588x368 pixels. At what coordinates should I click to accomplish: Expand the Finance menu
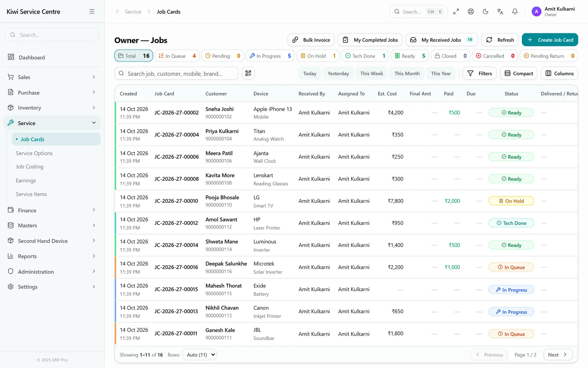[52, 210]
